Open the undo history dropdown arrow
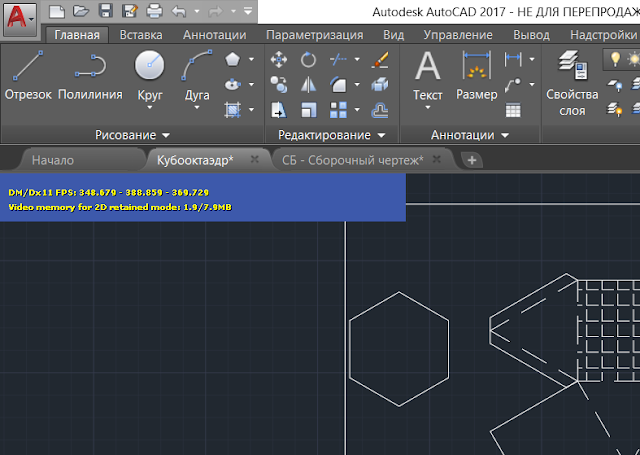Image resolution: width=640 pixels, height=455 pixels. point(197,11)
